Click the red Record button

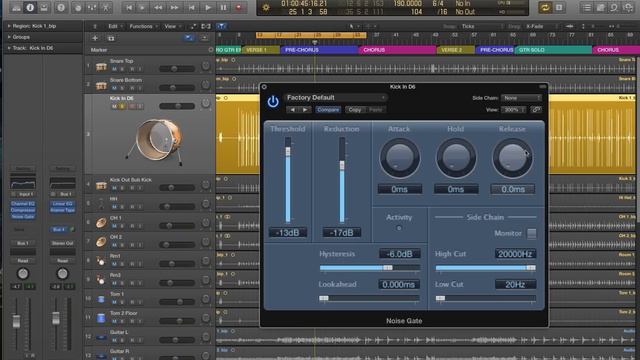(x=238, y=7)
